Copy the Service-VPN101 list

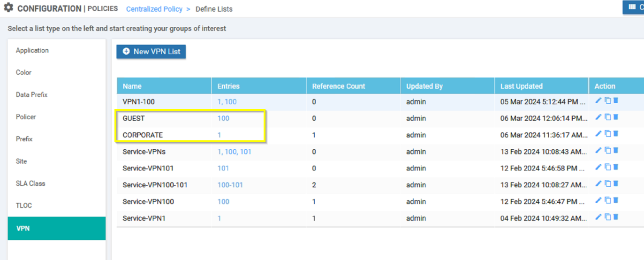pyautogui.click(x=607, y=167)
